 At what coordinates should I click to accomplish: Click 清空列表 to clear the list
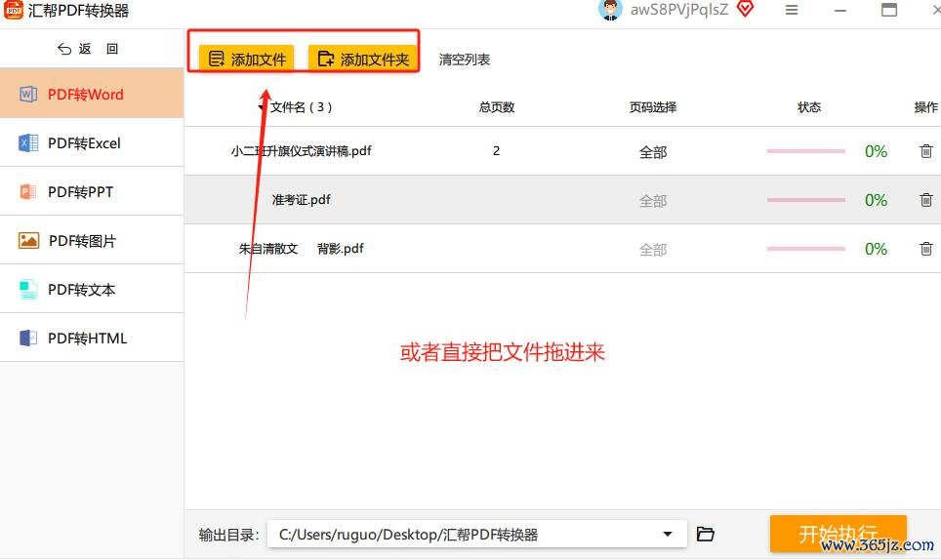point(464,60)
